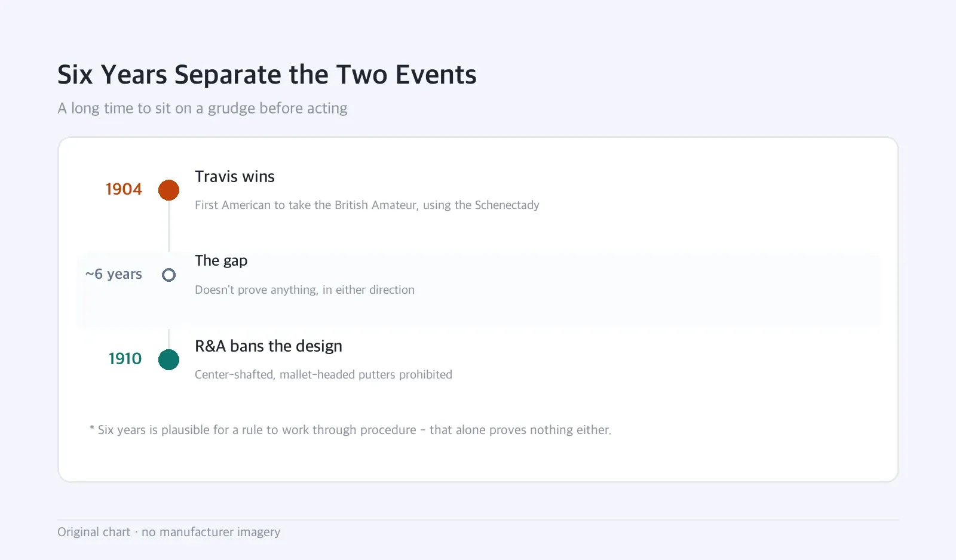Image resolution: width=956 pixels, height=560 pixels.
Task: Click the orange 1904 timeline dot
Action: (x=168, y=190)
